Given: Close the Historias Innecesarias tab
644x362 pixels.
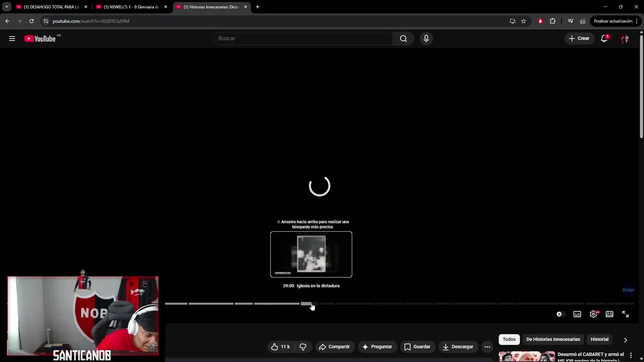Looking at the screenshot, I should [246, 7].
